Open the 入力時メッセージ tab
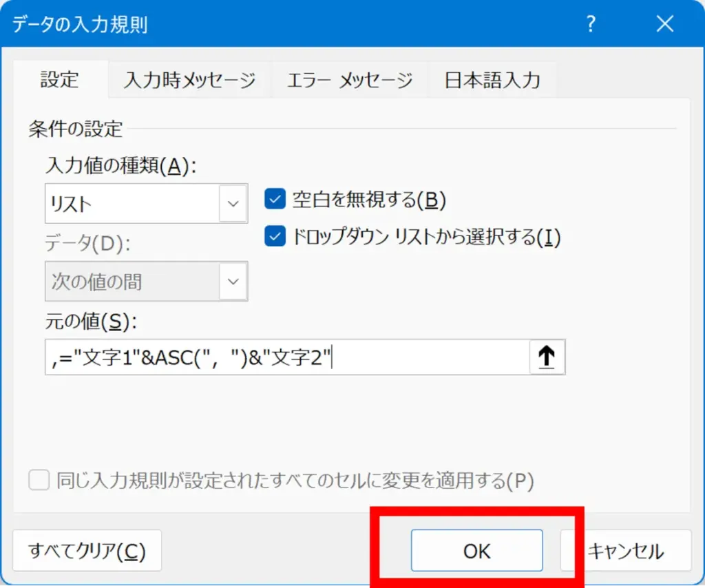Image resolution: width=705 pixels, height=588 pixels. (x=189, y=80)
